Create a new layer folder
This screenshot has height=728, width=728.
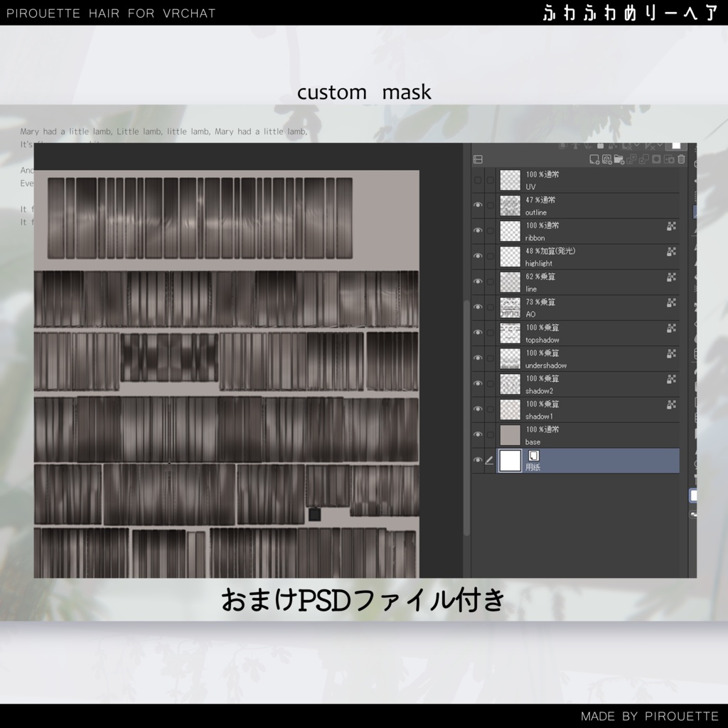point(619,160)
